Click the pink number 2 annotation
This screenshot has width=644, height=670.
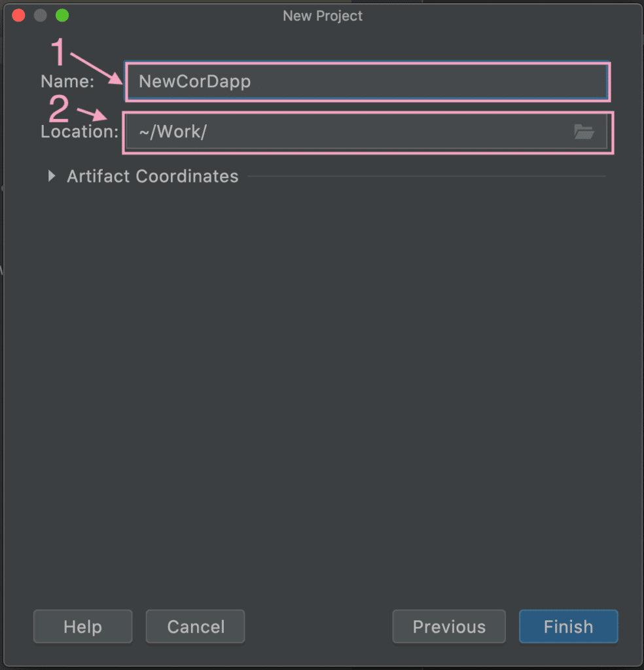(x=59, y=108)
